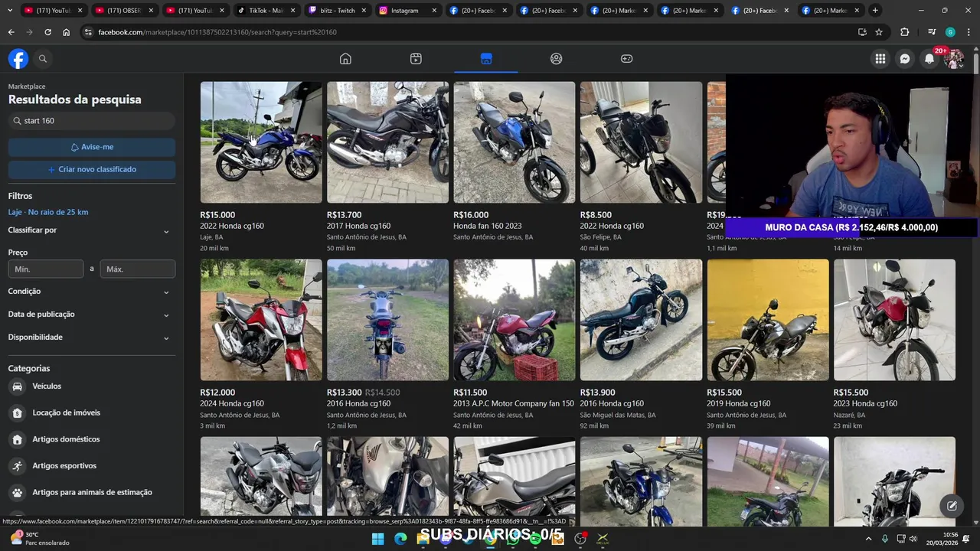Open the Locação de imóveis category

click(x=92, y=413)
